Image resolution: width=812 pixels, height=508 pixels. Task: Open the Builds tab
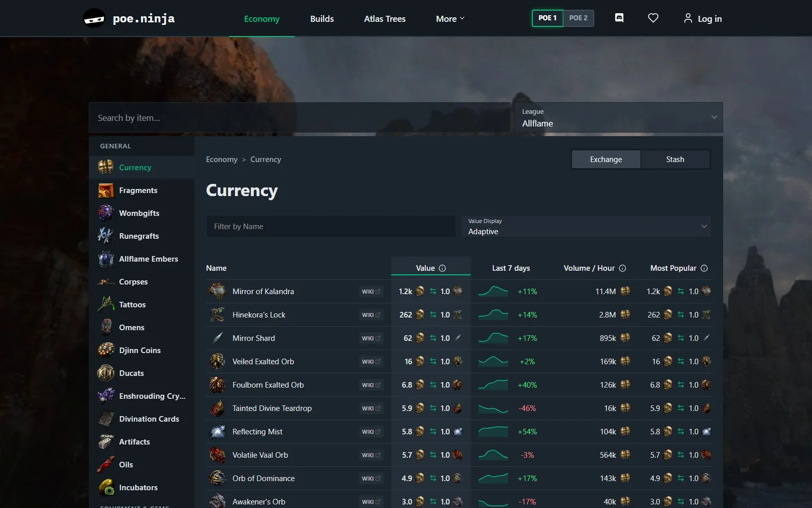pyautogui.click(x=322, y=19)
